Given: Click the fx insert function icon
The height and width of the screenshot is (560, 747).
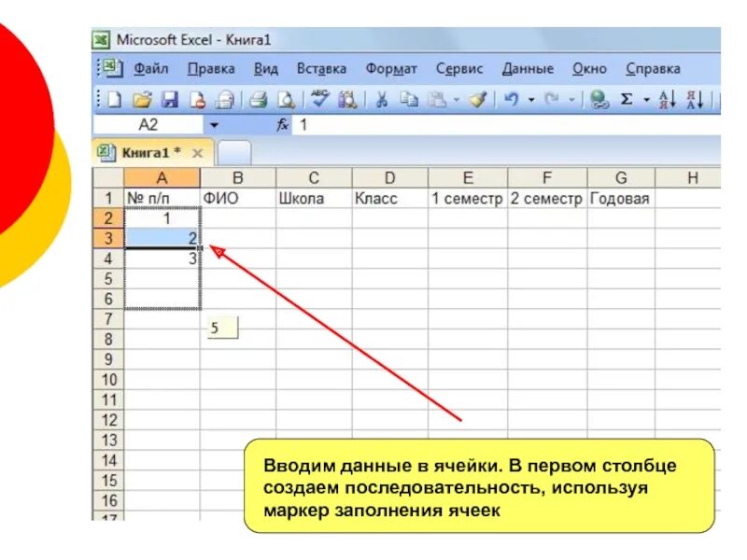Looking at the screenshot, I should tap(283, 125).
